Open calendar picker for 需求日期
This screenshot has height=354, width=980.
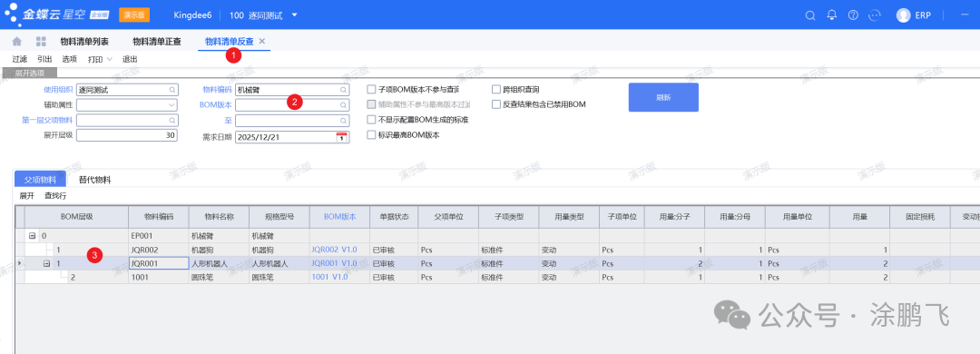coord(341,136)
